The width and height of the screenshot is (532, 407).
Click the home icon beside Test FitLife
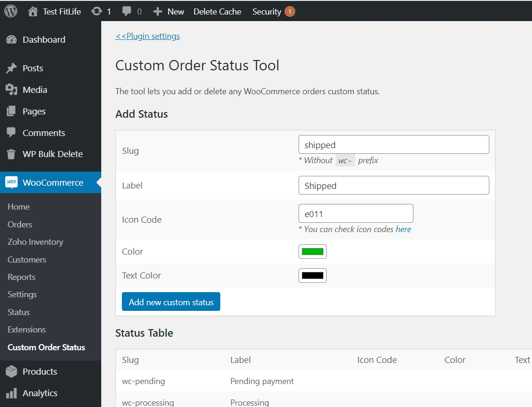[33, 12]
